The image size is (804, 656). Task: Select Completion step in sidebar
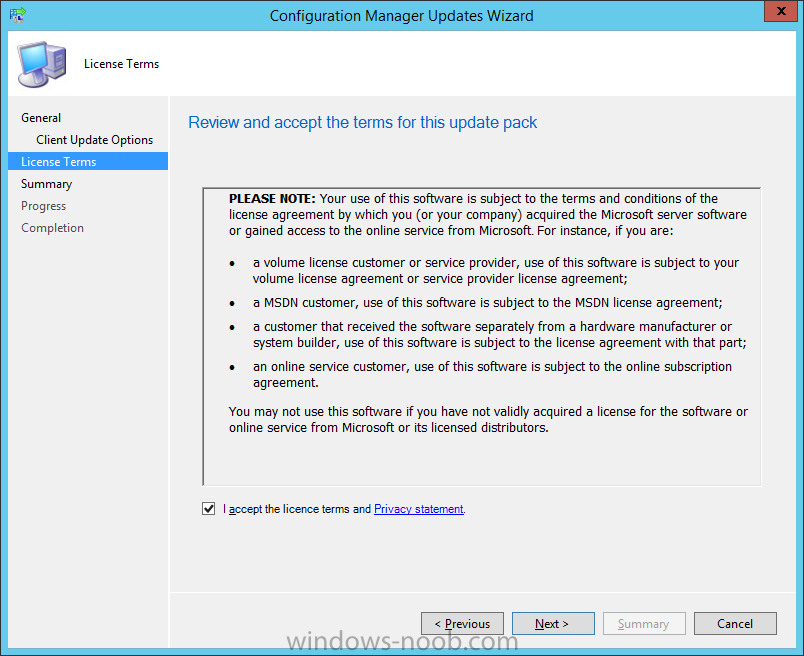coord(52,228)
